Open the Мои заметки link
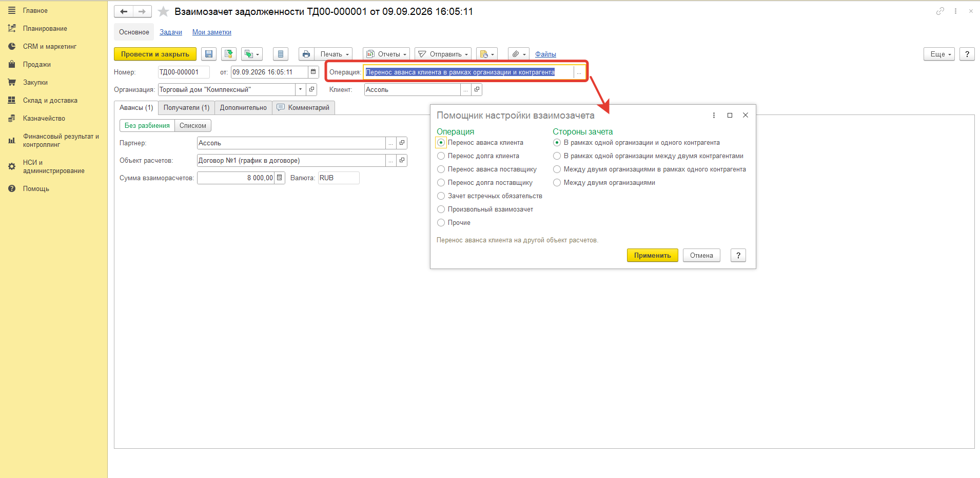The height and width of the screenshot is (478, 980). (x=212, y=32)
